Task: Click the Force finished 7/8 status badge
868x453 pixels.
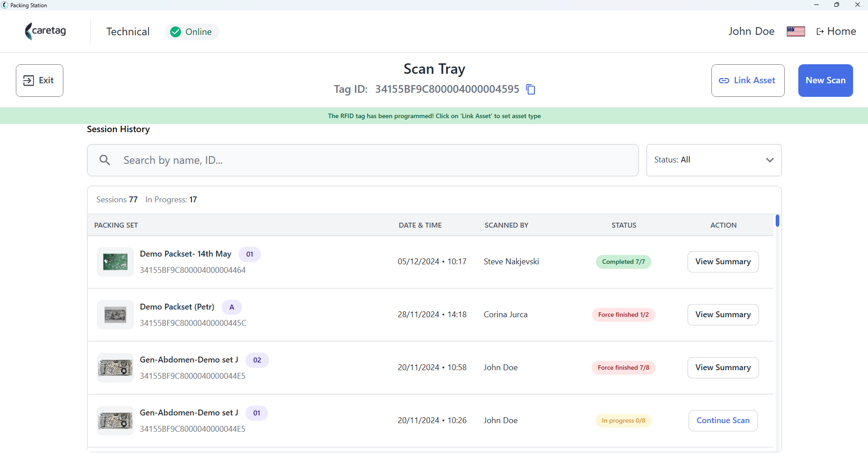Action: point(623,367)
